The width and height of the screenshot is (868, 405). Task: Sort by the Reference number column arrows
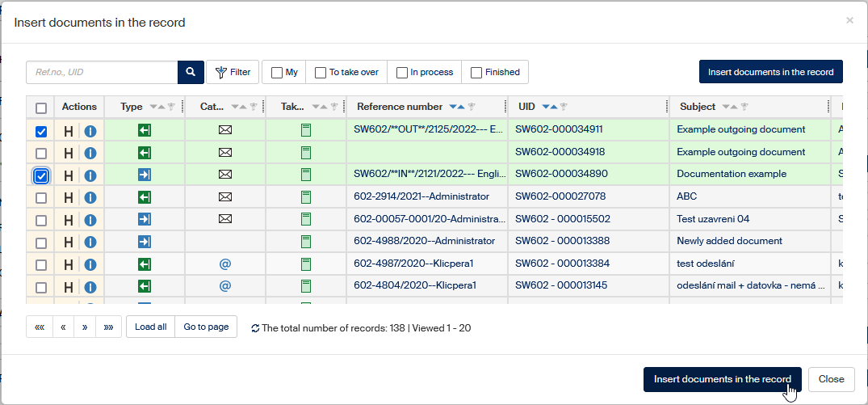click(x=457, y=107)
